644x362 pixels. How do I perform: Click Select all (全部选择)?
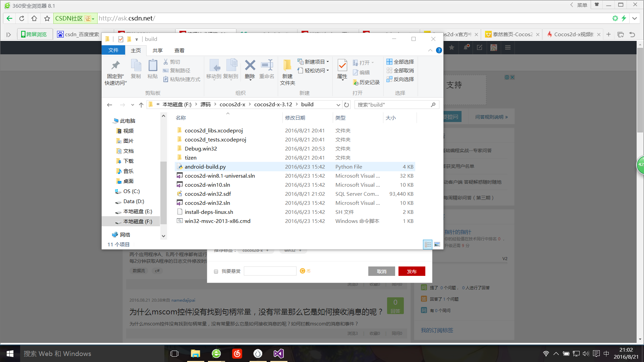pyautogui.click(x=400, y=62)
